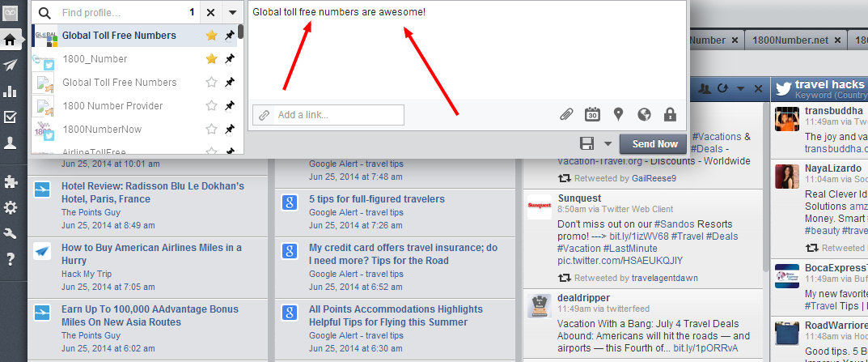The width and height of the screenshot is (868, 362).
Task: Open All Points Accommodations Highlights article
Action: pos(396,315)
